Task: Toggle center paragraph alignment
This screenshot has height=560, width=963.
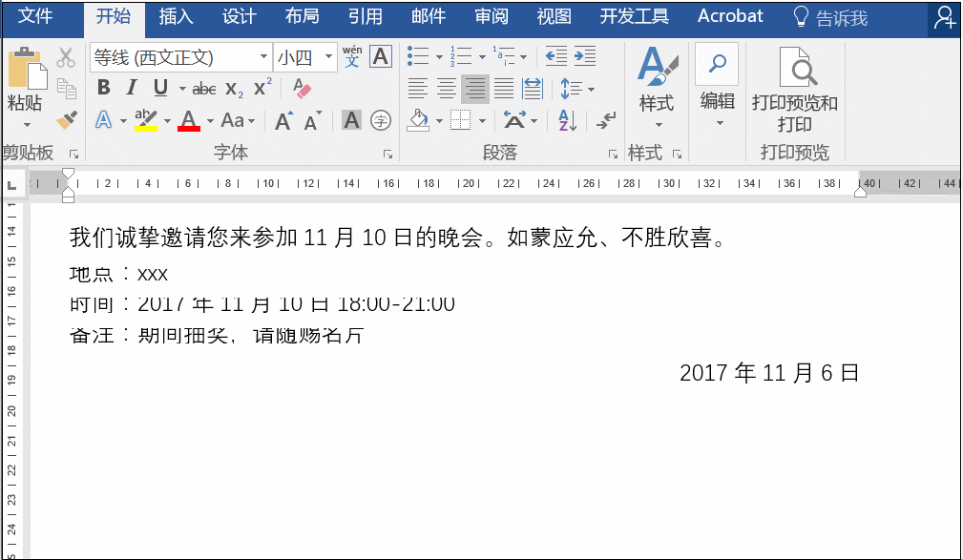Action: (445, 87)
